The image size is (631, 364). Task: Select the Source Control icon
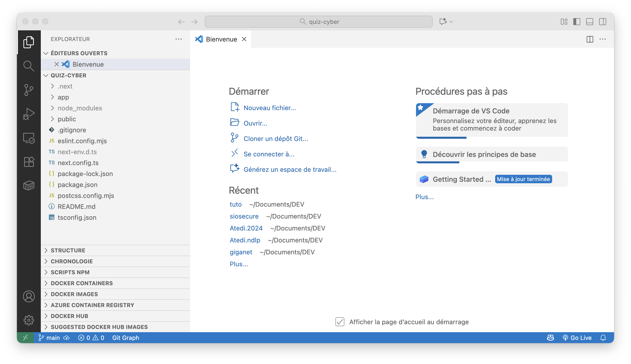coord(29,90)
